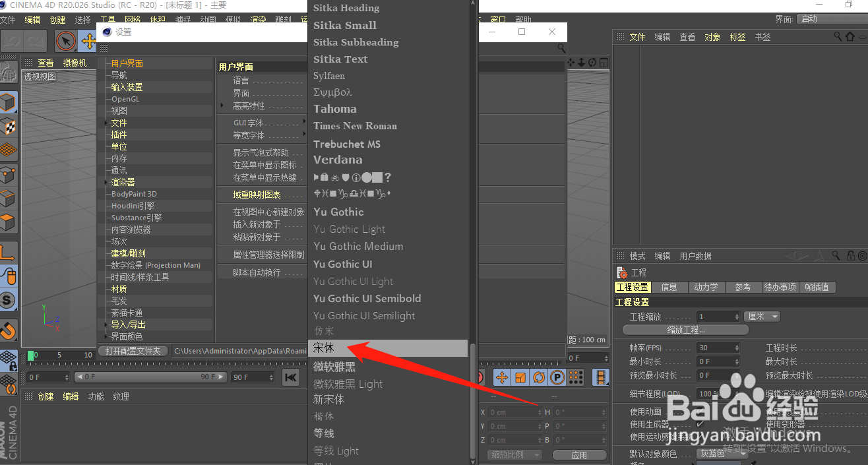This screenshot has width=868, height=465.
Task: Click the Planar Workplane grid icon
Action: [8, 384]
